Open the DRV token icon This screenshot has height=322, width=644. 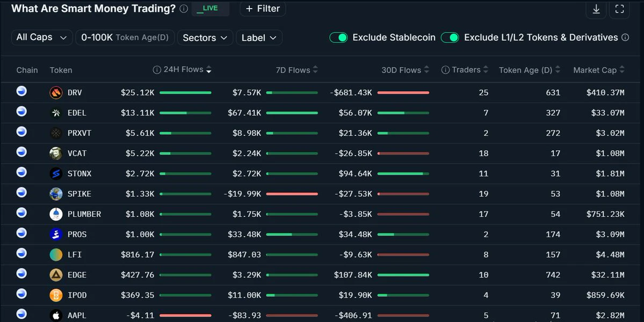[x=56, y=93]
